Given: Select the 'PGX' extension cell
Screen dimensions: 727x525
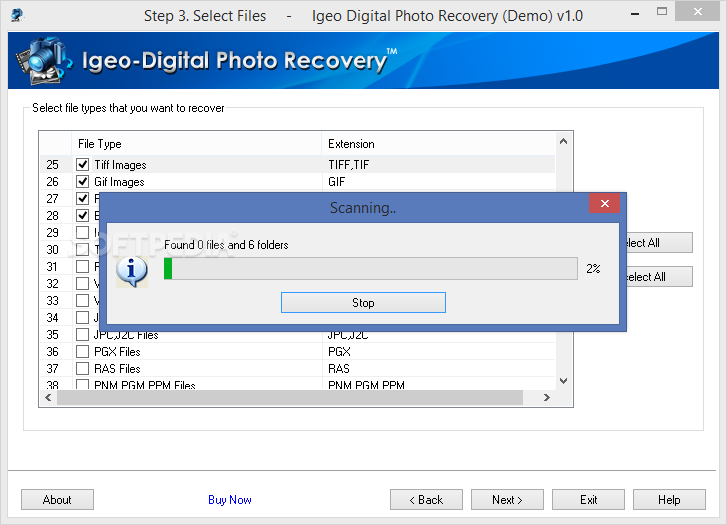Looking at the screenshot, I should pos(339,352).
